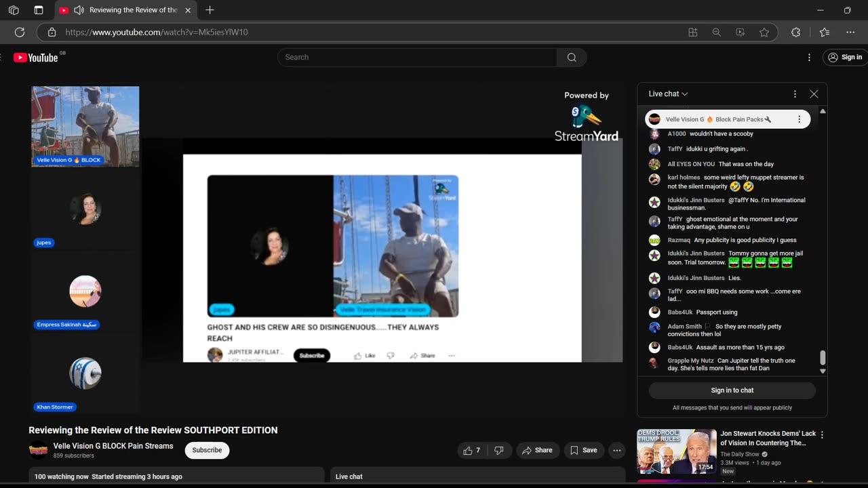Open live chat options menu
868x488 pixels.
pyautogui.click(x=795, y=94)
